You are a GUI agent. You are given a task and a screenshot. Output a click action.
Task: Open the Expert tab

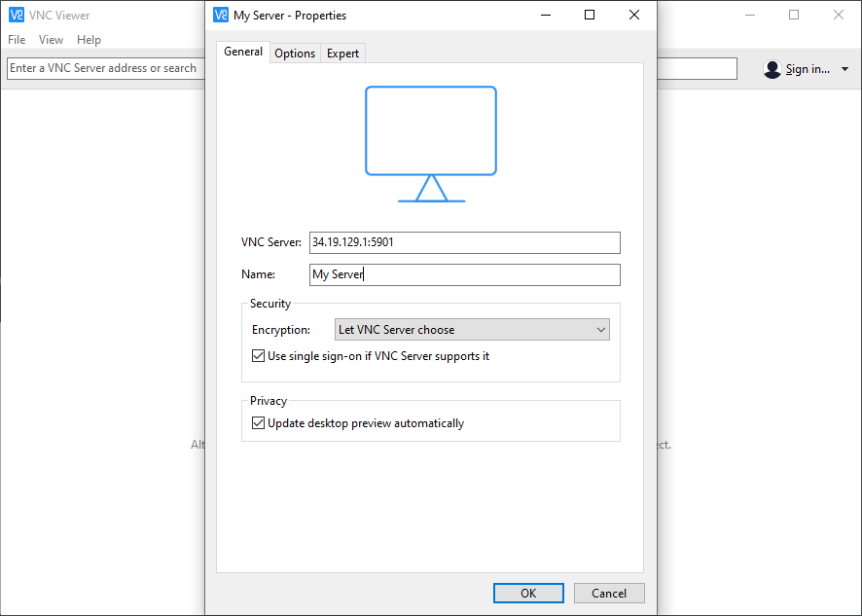(x=342, y=54)
